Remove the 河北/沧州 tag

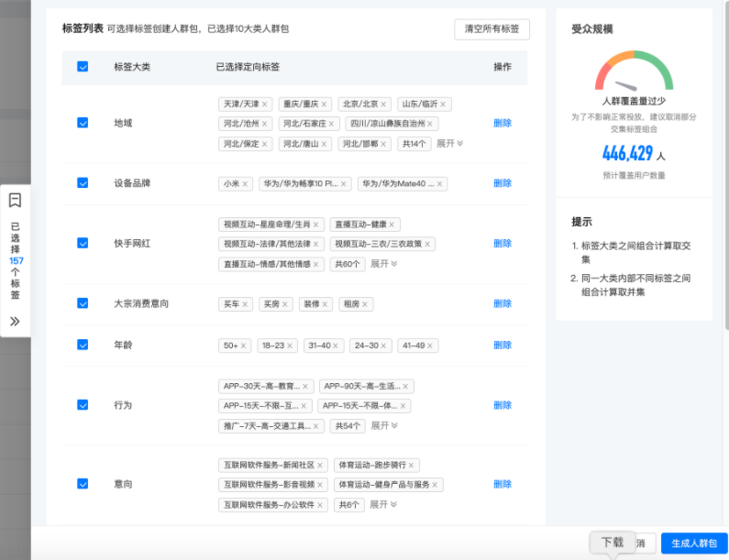pyautogui.click(x=264, y=124)
